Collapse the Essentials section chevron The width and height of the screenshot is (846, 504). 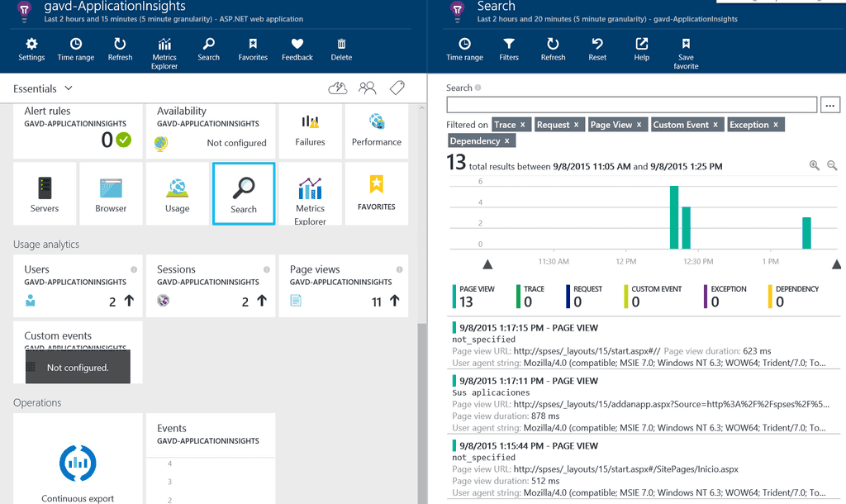[69, 88]
